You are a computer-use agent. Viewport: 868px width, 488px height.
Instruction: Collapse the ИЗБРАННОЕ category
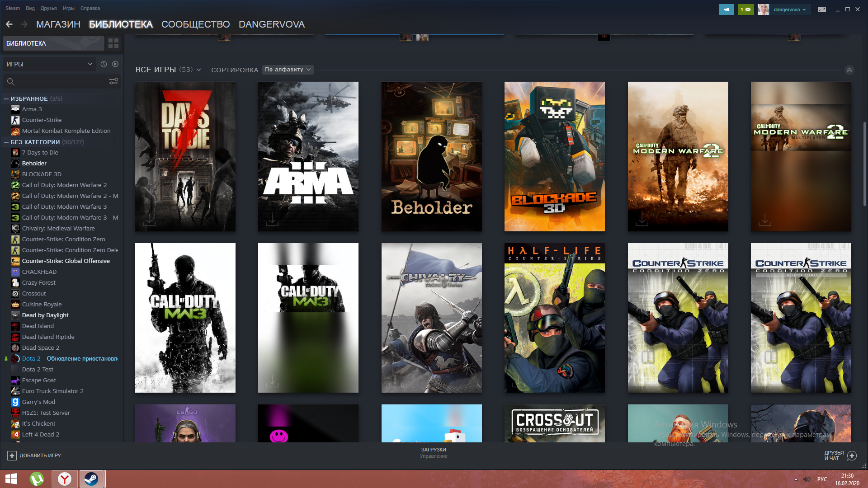coord(6,99)
